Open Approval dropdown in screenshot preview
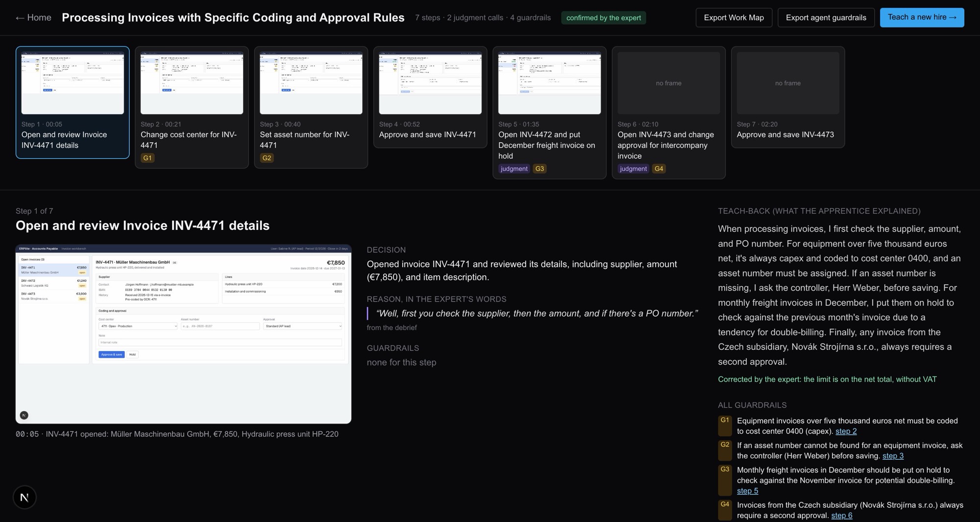The width and height of the screenshot is (980, 522). pyautogui.click(x=302, y=326)
